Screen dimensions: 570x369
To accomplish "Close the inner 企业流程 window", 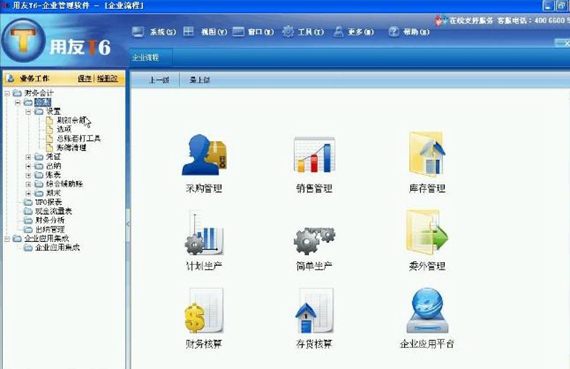I will click(x=567, y=43).
